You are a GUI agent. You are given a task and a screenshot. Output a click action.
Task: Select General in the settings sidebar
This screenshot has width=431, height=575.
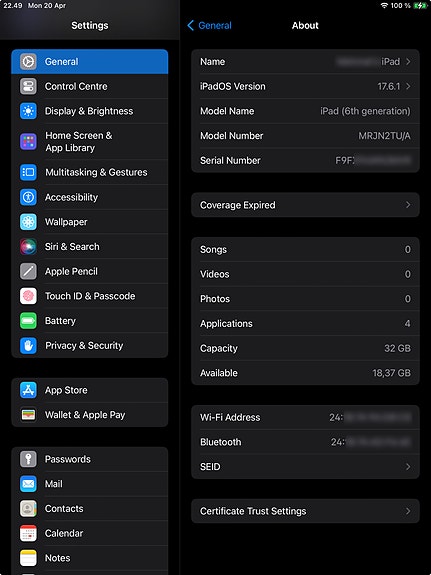click(90, 62)
